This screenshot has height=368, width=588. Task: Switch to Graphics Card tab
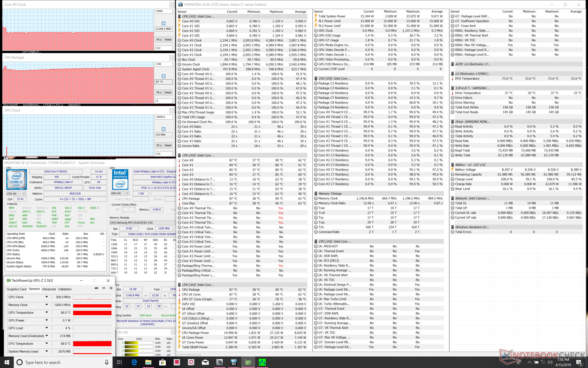click(x=17, y=289)
